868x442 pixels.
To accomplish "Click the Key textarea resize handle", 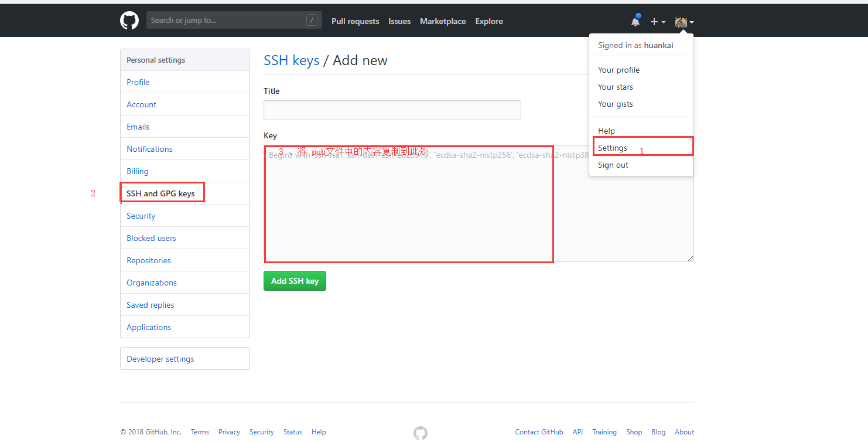I will [x=690, y=258].
